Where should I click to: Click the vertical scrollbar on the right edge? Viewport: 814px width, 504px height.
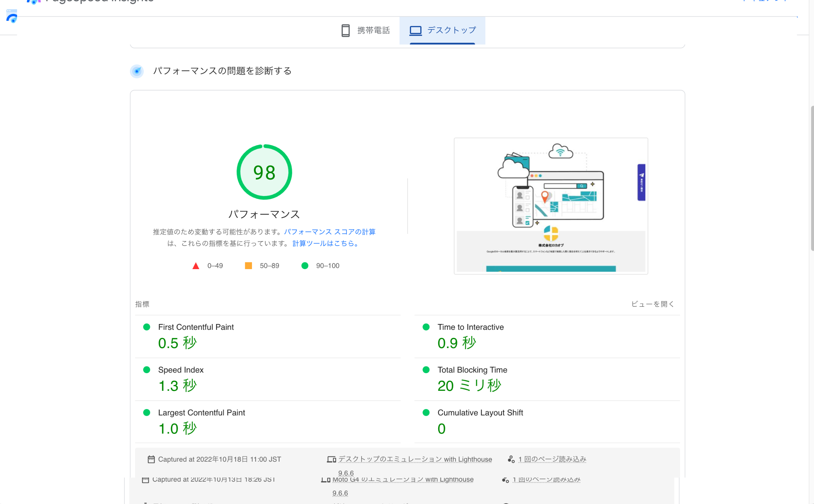click(812, 178)
